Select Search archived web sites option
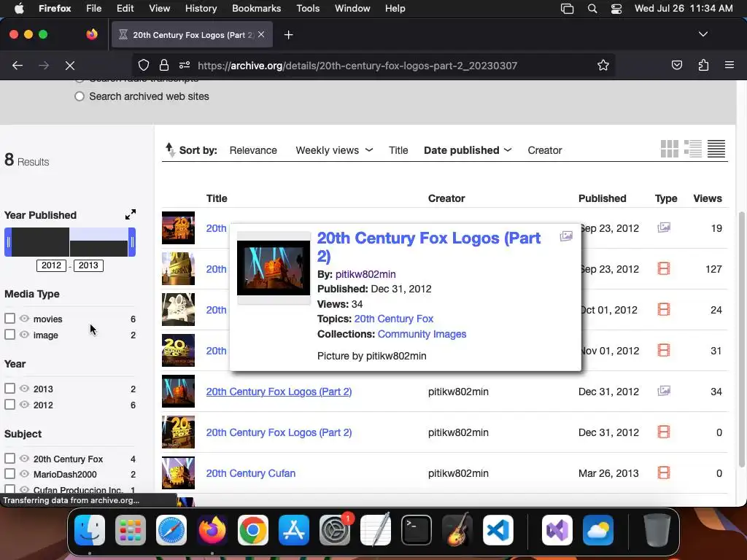This screenshot has height=560, width=747. coord(80,96)
